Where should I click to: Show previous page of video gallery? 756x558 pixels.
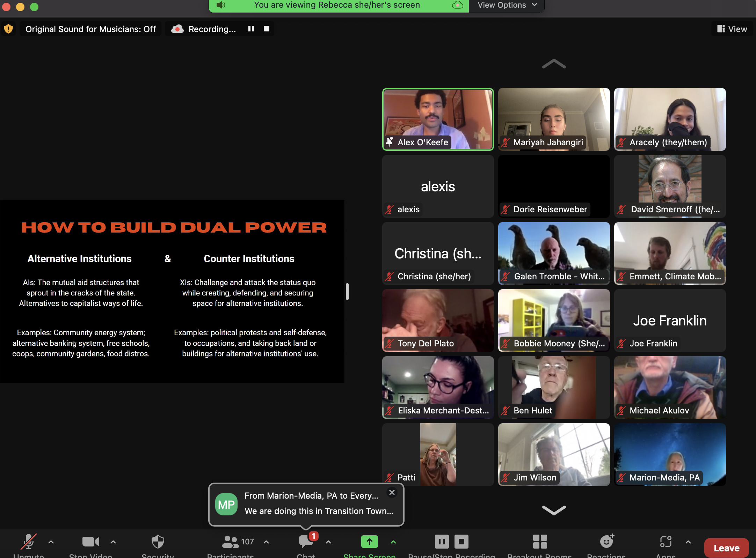554,64
